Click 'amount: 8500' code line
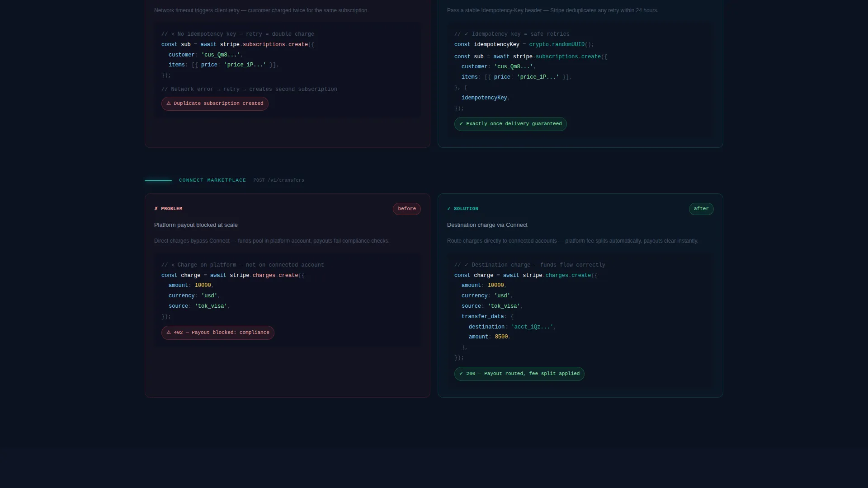 coord(489,337)
